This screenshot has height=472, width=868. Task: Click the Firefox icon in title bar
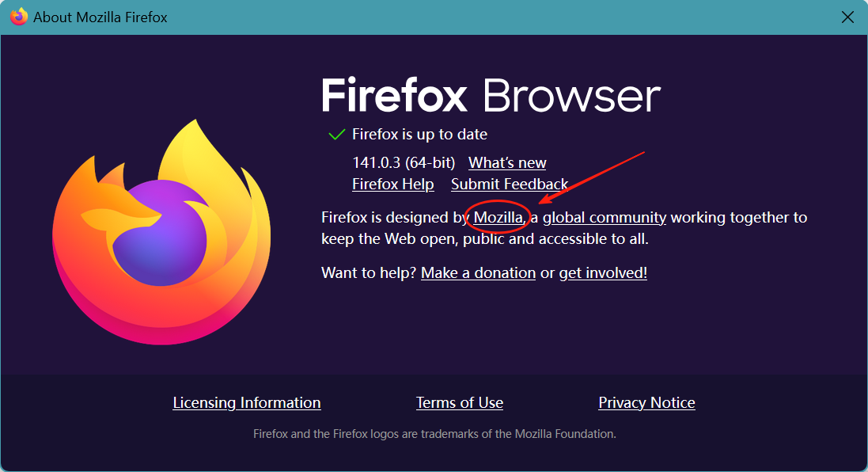pos(19,17)
